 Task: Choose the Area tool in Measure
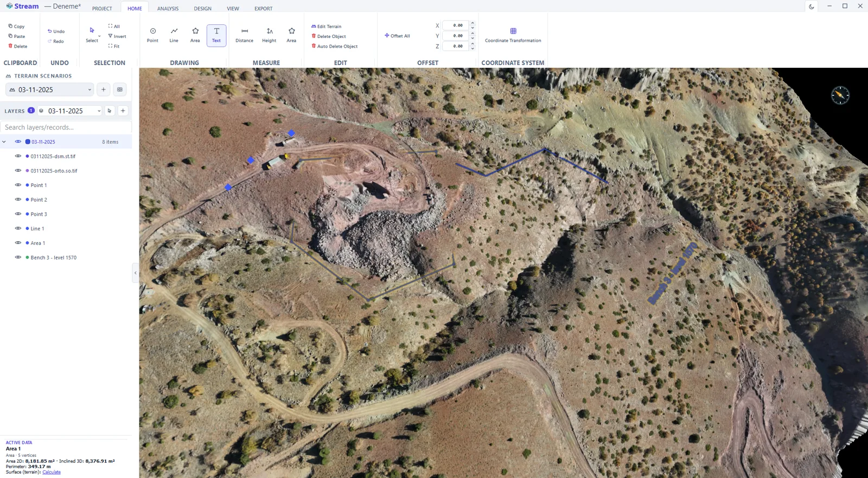click(291, 35)
